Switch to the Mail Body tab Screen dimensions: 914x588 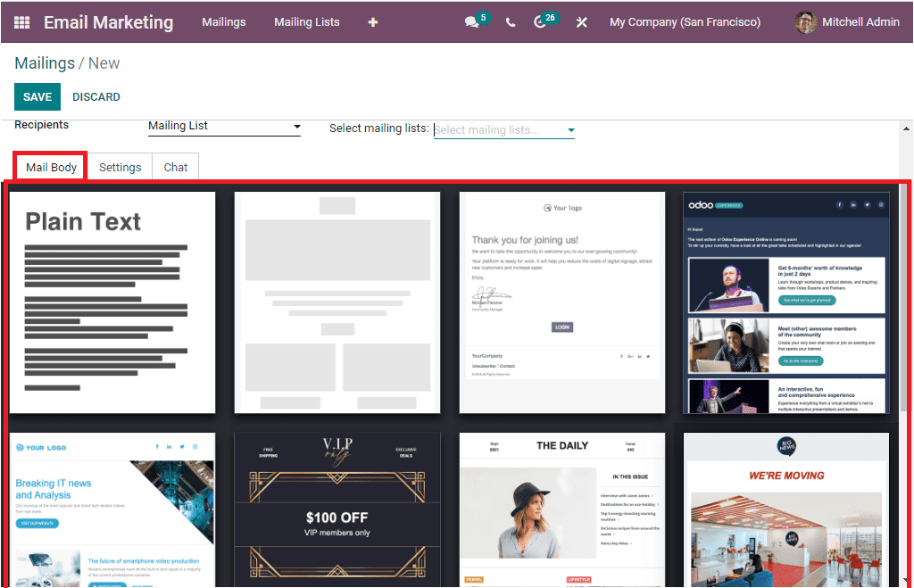coord(51,167)
